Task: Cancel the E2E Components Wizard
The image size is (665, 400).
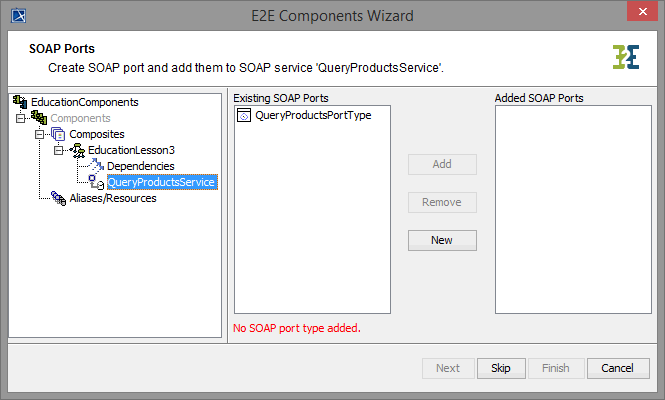Action: [x=617, y=368]
